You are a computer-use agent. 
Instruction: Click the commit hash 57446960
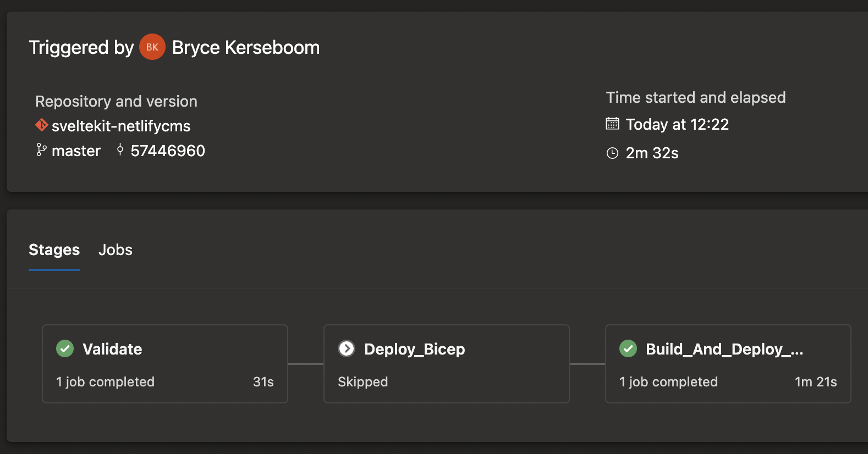pyautogui.click(x=168, y=150)
